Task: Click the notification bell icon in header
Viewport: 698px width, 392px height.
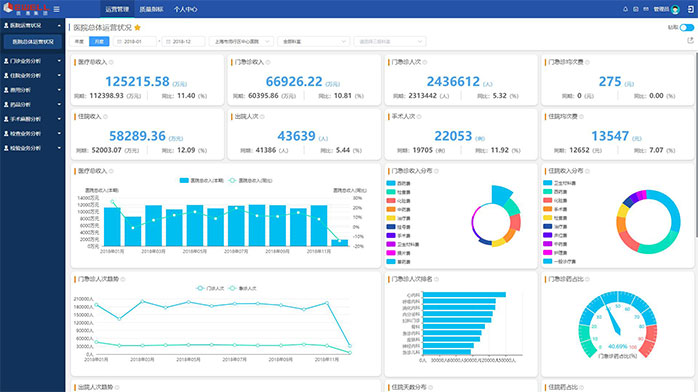Action: [x=625, y=9]
